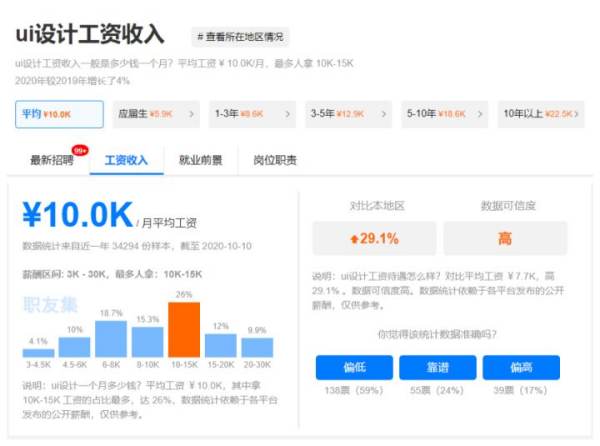
Task: Switch to the 工资收入 tab
Action: coord(127,160)
